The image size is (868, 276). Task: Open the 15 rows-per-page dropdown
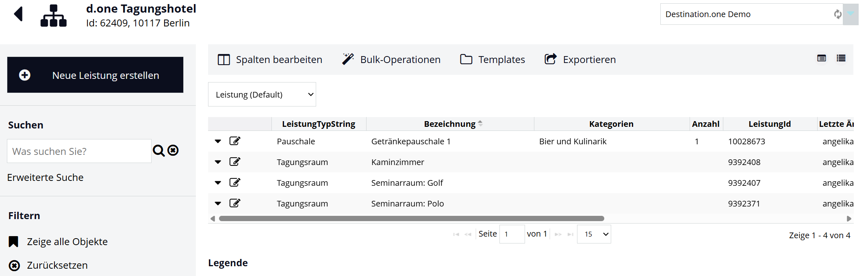click(594, 234)
